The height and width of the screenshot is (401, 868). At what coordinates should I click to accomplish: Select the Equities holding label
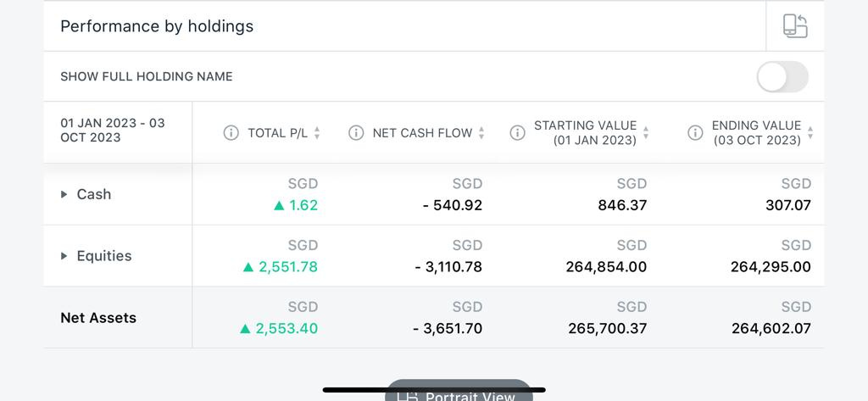tap(104, 256)
